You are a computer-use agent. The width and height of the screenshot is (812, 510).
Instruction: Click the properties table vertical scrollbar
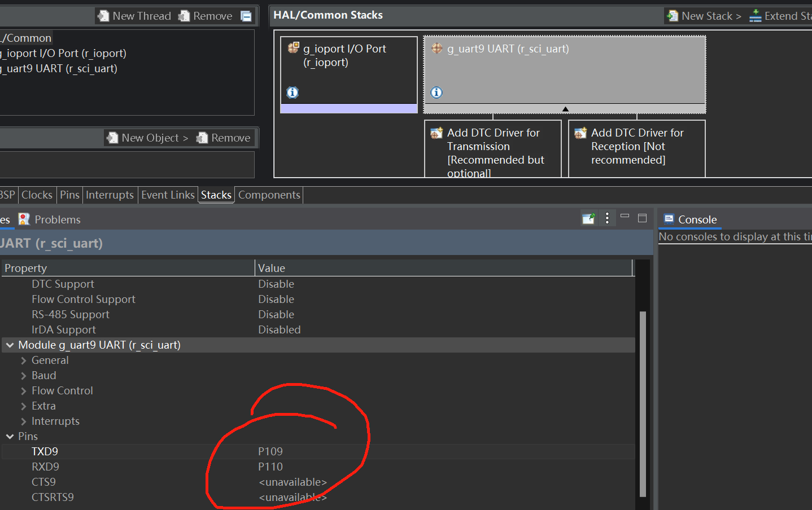point(643,404)
